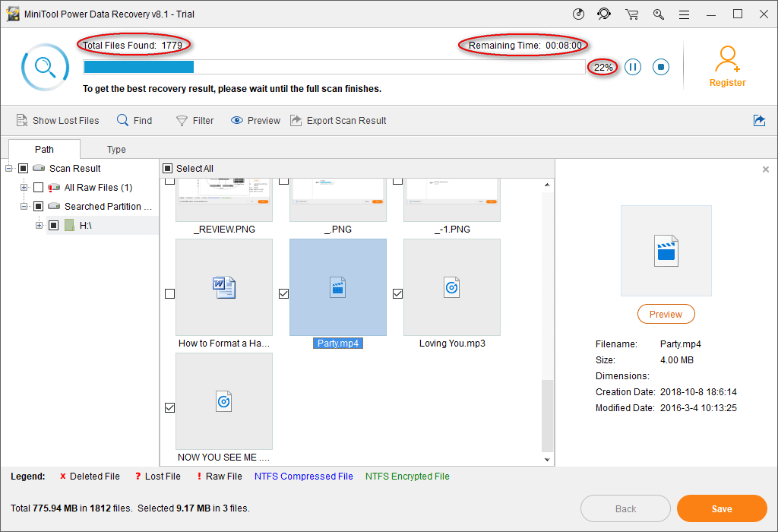
Task: Select the NOW YOU SEE ME thumbnail
Action: [224, 401]
